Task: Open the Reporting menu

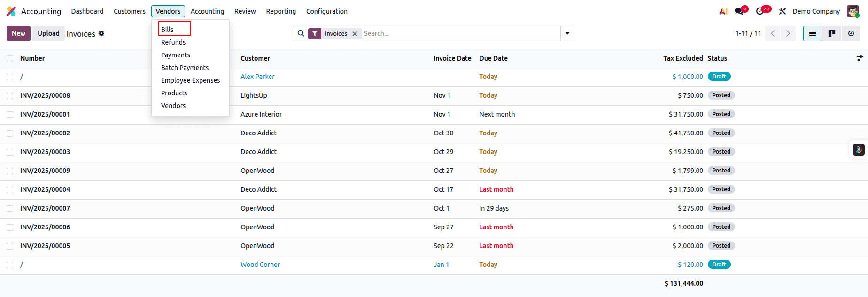Action: [281, 11]
